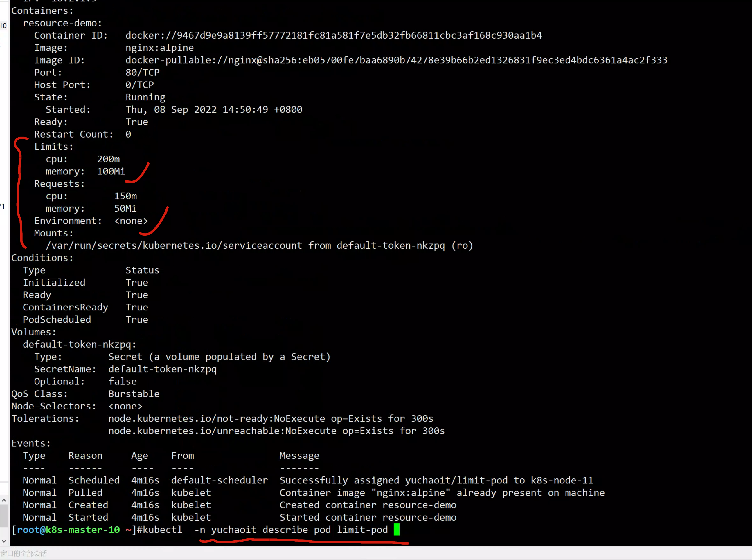Screen dimensions: 752x560
Task: Click 'root@k8s-master-10' prompt text
Action: click(x=68, y=530)
